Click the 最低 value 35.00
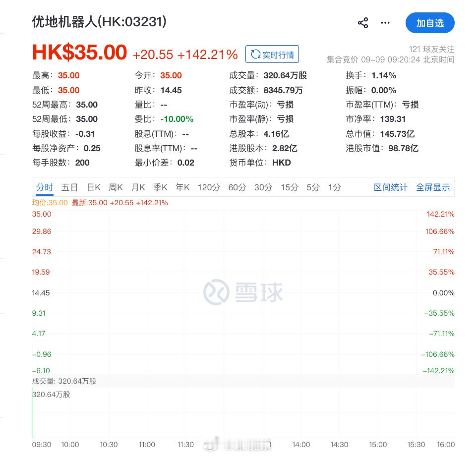 [x=68, y=90]
